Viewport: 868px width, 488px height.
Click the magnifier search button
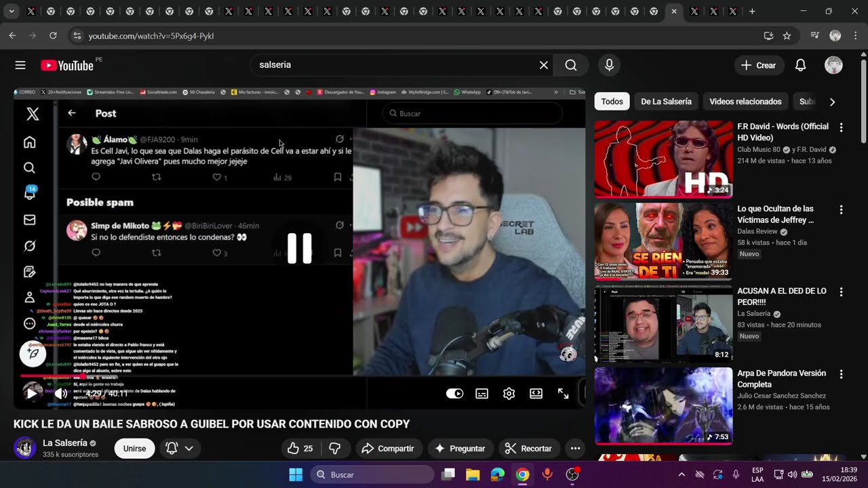pos(571,65)
